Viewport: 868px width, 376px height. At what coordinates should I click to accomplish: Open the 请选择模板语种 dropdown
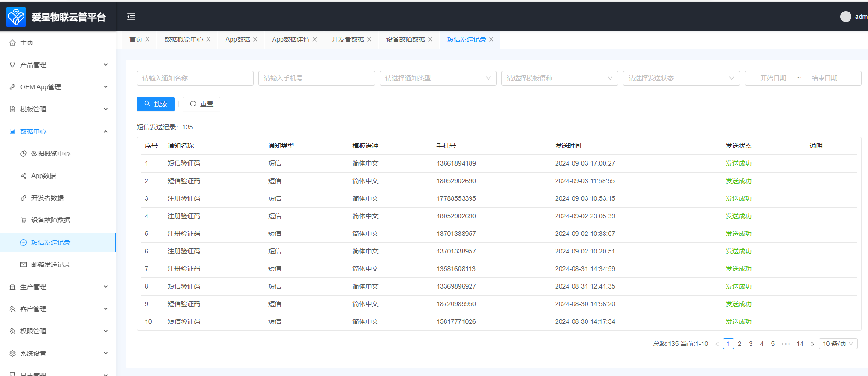[560, 78]
